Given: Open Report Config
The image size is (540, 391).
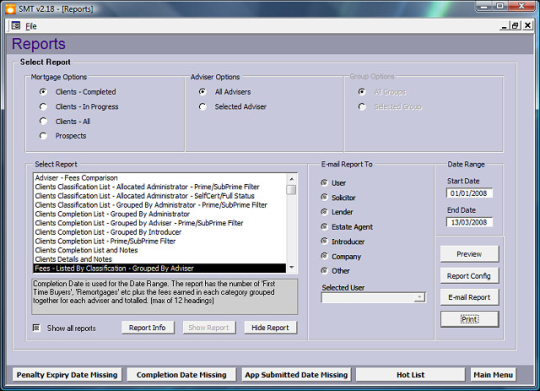Looking at the screenshot, I should tap(469, 276).
